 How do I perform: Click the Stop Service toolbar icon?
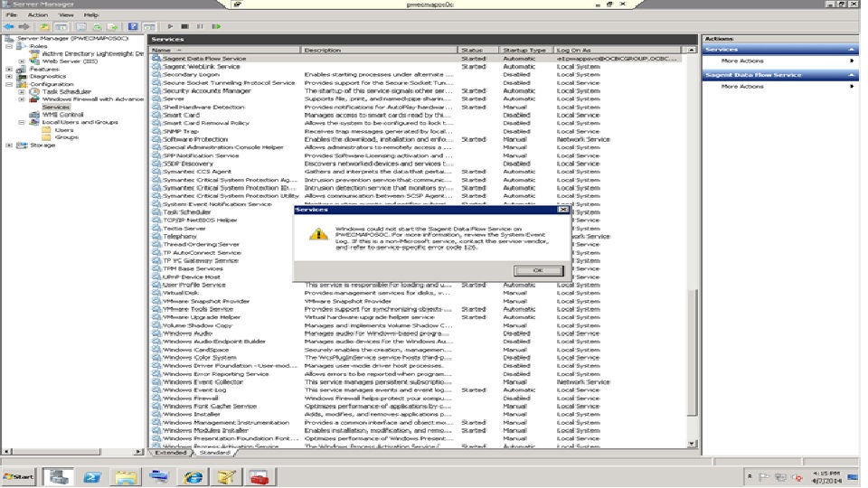[184, 27]
